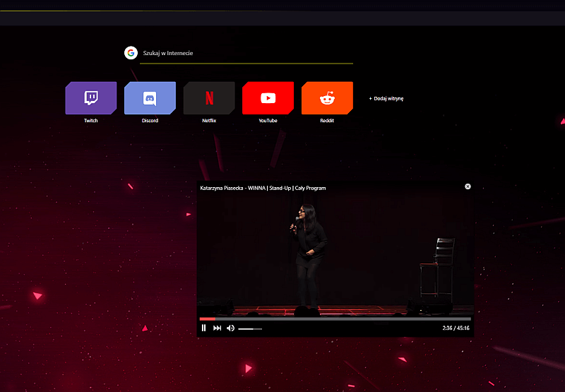Open the YouTube speed dial tile
The width and height of the screenshot is (565, 392).
click(268, 98)
